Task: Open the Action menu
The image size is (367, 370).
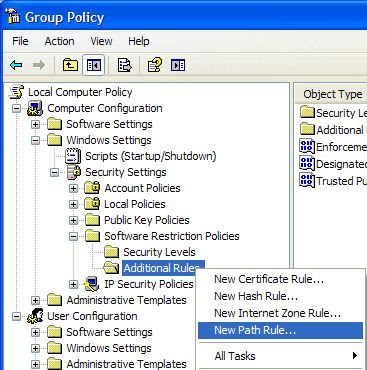Action: 59,41
